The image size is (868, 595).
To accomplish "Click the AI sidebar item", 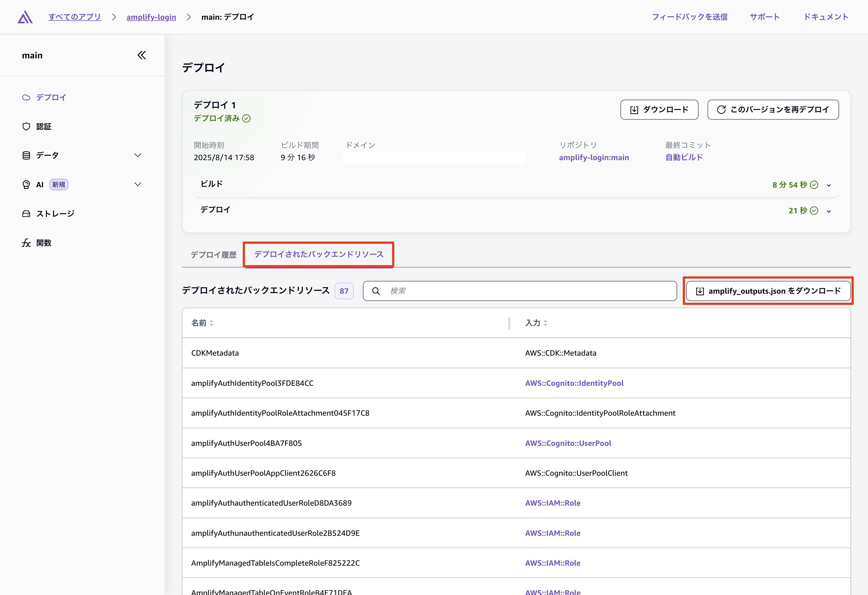I will coord(39,185).
